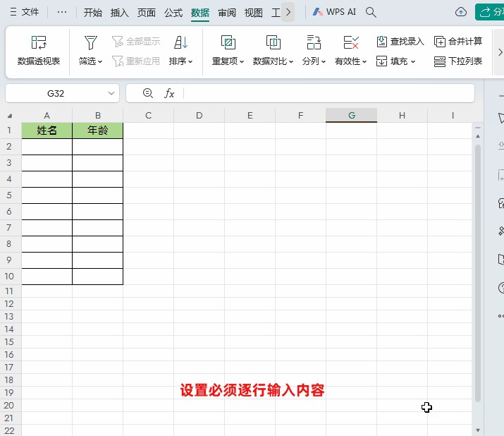Click the Validity (有效性) icon
Image resolution: width=504 pixels, height=436 pixels.
(351, 43)
